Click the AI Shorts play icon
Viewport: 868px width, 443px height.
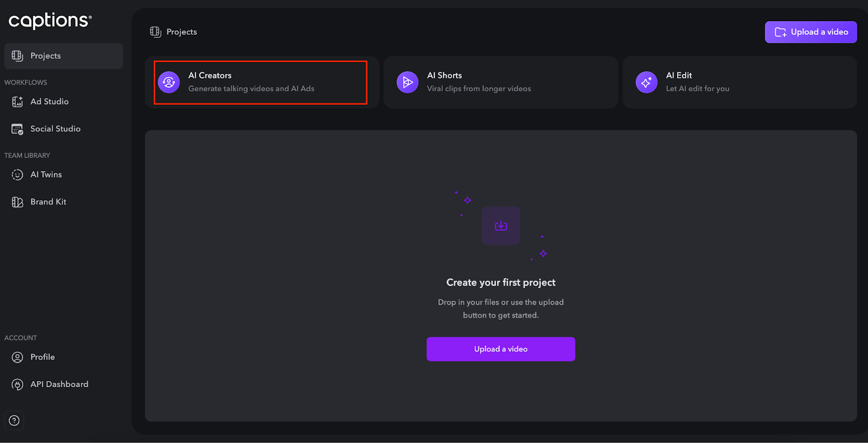pos(407,82)
